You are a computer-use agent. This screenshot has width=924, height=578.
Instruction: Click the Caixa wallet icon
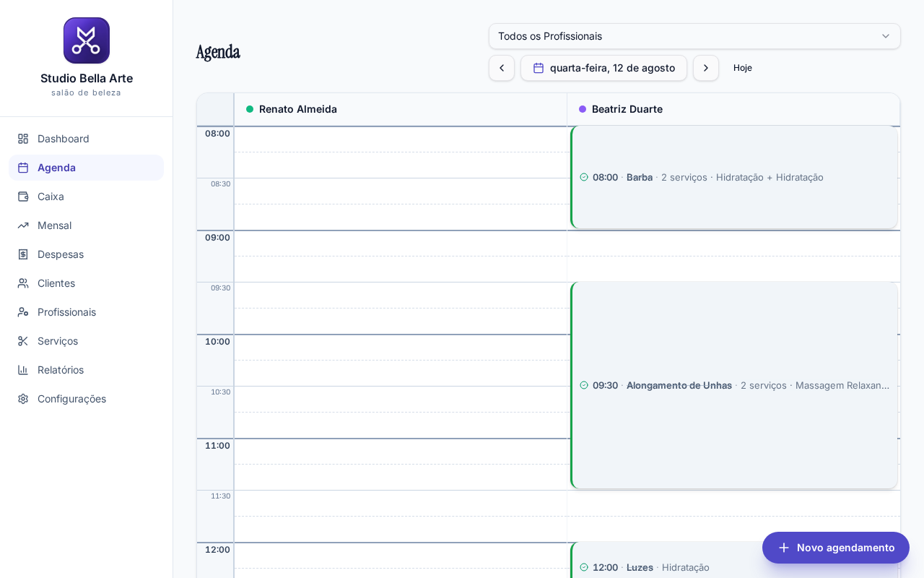23,197
